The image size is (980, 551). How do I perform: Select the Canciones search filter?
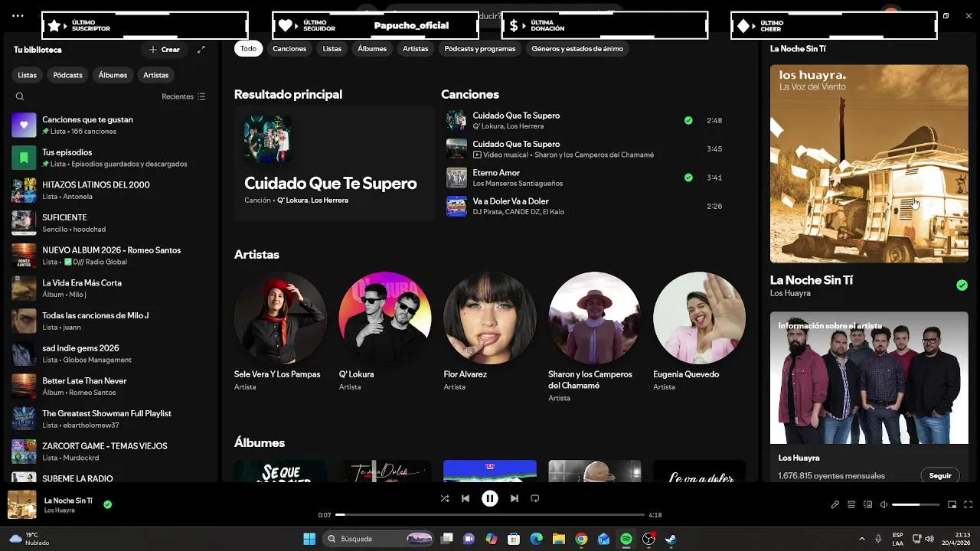click(289, 48)
